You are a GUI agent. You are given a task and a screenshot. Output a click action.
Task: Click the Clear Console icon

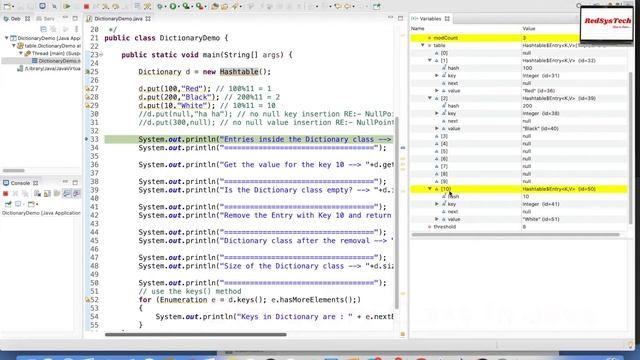(x=38, y=193)
